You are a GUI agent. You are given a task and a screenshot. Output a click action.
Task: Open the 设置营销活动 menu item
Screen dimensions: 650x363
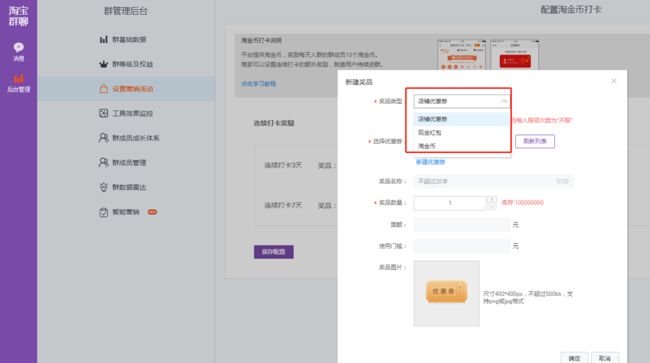126,89
